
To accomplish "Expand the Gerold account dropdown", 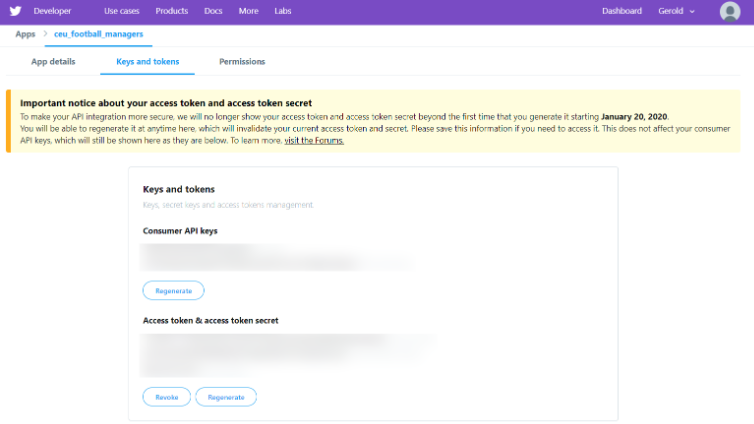I will pyautogui.click(x=676, y=11).
